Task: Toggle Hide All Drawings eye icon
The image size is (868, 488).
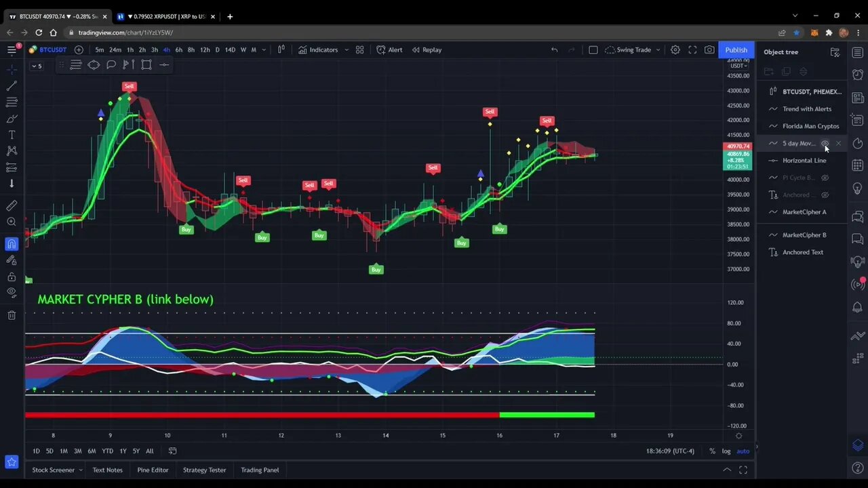Action: click(12, 292)
